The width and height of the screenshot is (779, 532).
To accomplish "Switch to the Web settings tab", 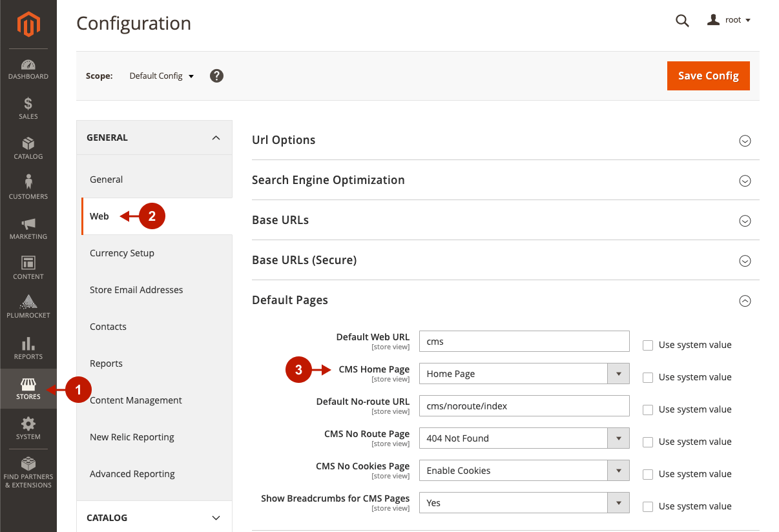I will pyautogui.click(x=99, y=216).
